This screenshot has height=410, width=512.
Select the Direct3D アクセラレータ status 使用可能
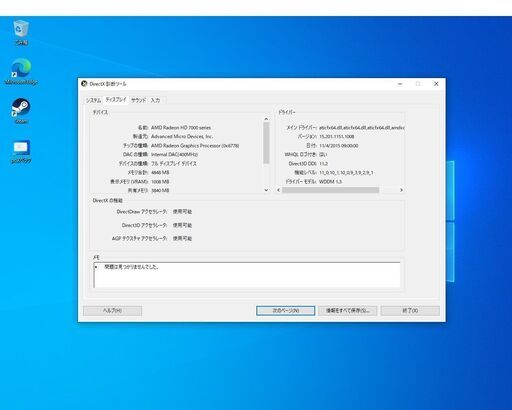pyautogui.click(x=182, y=225)
